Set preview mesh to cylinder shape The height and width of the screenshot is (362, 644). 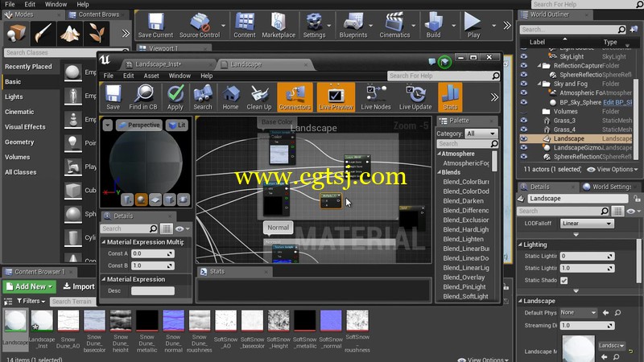coord(127,200)
